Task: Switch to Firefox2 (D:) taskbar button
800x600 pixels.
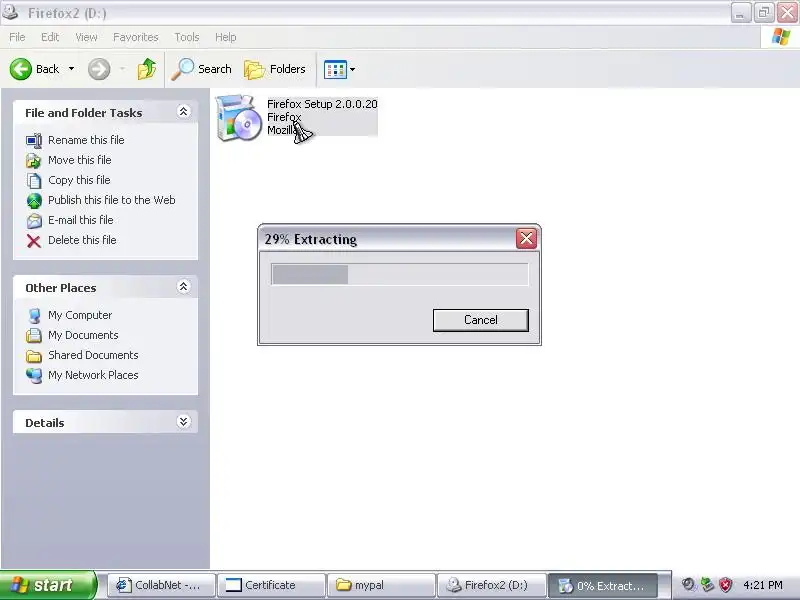Action: click(492, 585)
